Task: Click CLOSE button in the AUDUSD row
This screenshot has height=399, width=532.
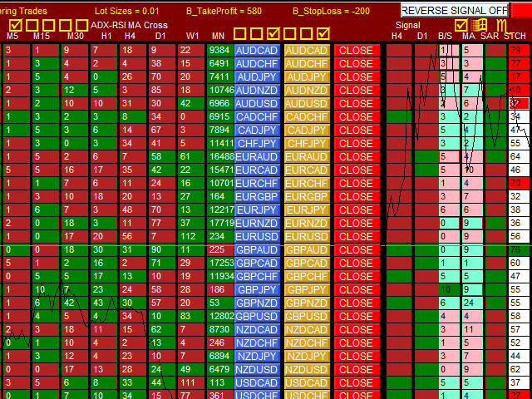Action: (357, 103)
